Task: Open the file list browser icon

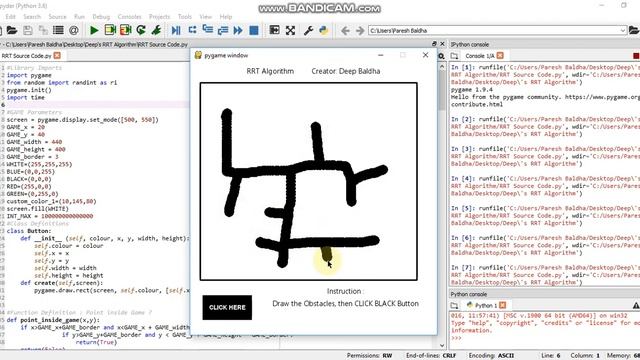Action: click(58, 30)
